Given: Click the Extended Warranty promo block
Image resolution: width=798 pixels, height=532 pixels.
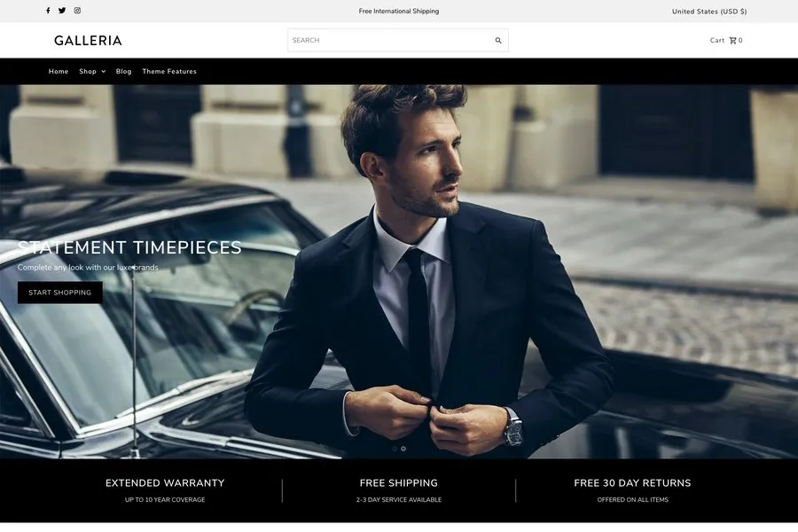Looking at the screenshot, I should (165, 490).
